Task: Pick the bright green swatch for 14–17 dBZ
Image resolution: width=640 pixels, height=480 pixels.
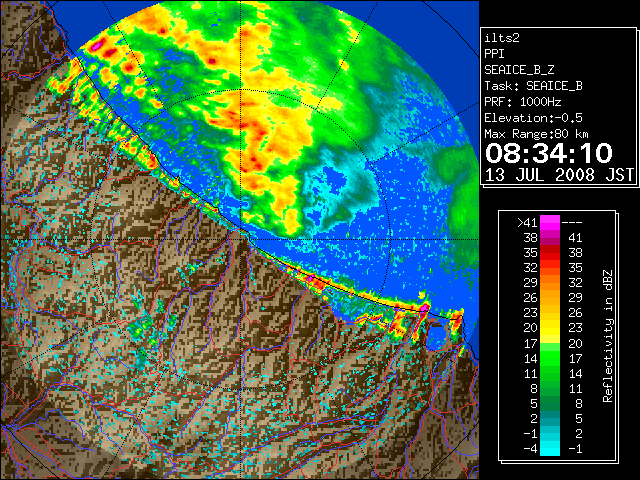Action: pos(550,358)
